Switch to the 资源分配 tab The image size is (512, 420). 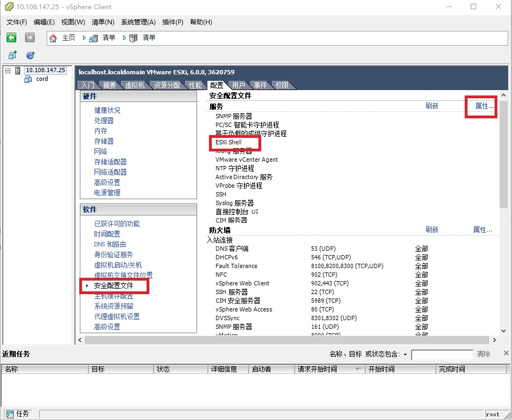(167, 85)
